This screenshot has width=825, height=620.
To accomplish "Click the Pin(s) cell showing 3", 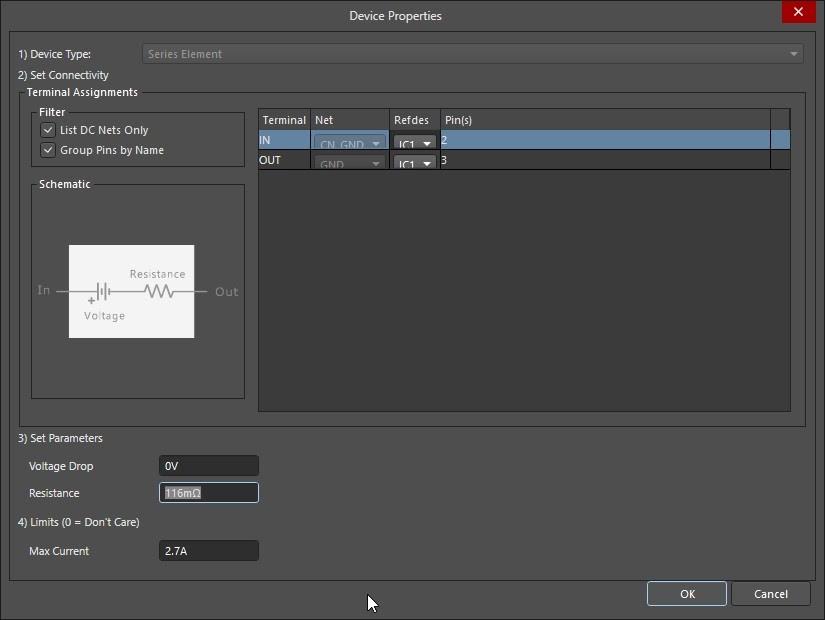I will tap(605, 160).
